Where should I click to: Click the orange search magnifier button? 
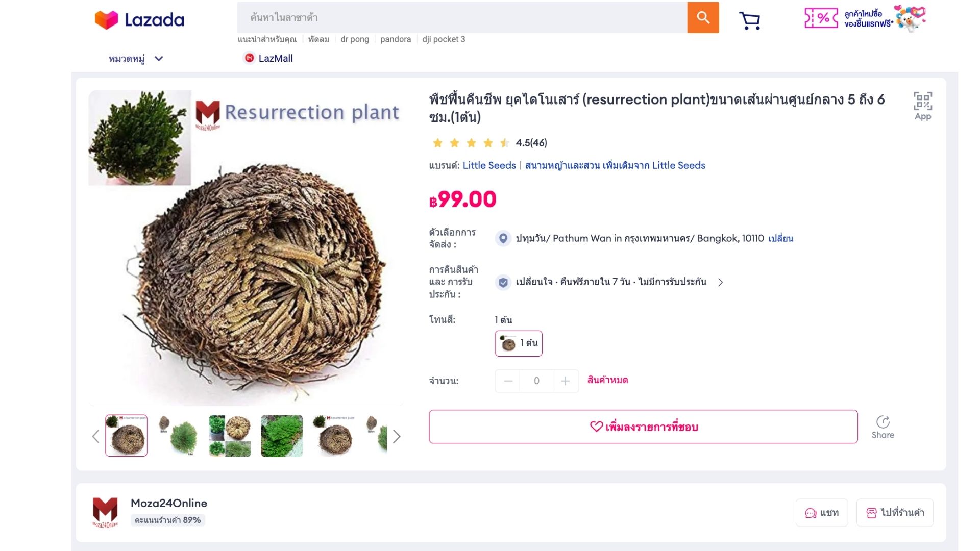click(703, 17)
